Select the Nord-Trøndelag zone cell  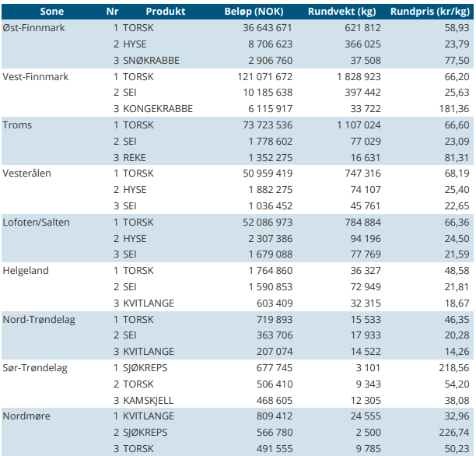pyautogui.click(x=39, y=319)
